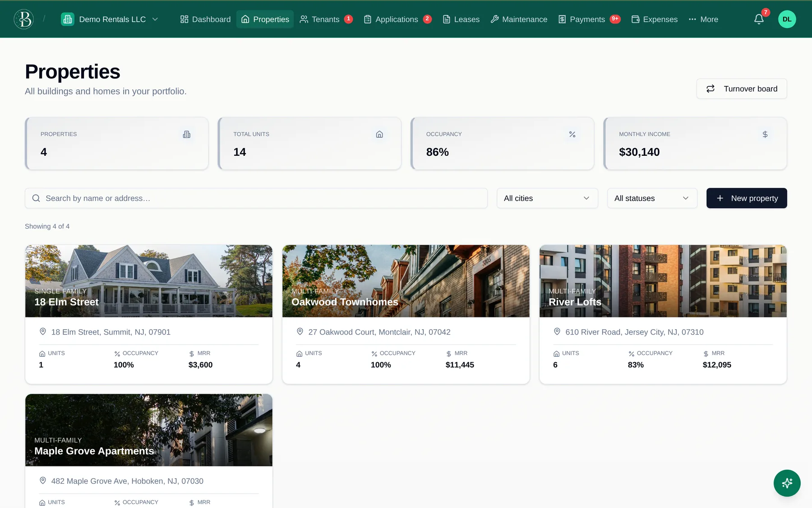The height and width of the screenshot is (508, 812).
Task: Click the 'Showing 4 of 4' results count
Action: tap(47, 226)
